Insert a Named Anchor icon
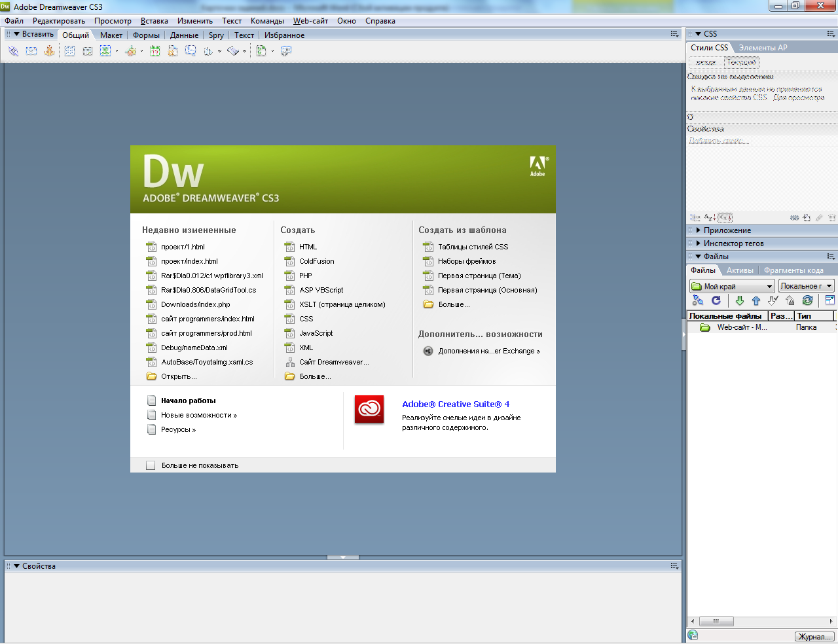The width and height of the screenshot is (838, 644). [49, 51]
